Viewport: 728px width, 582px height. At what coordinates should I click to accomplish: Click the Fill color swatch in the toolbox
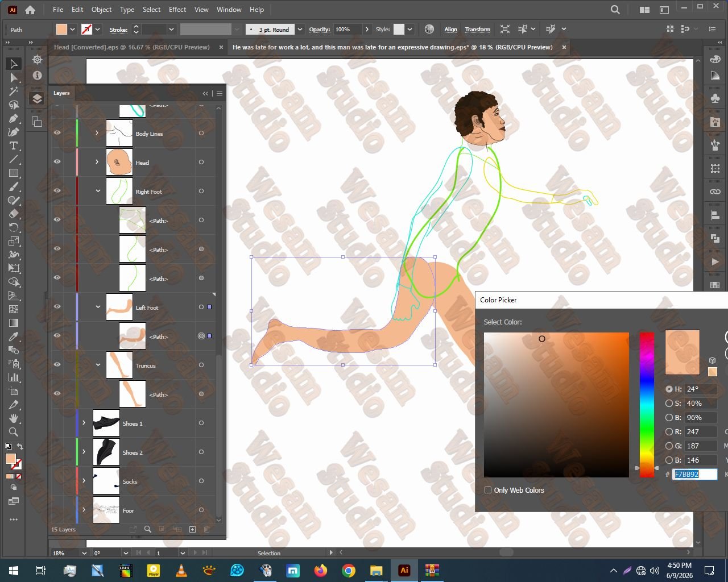pos(10,459)
